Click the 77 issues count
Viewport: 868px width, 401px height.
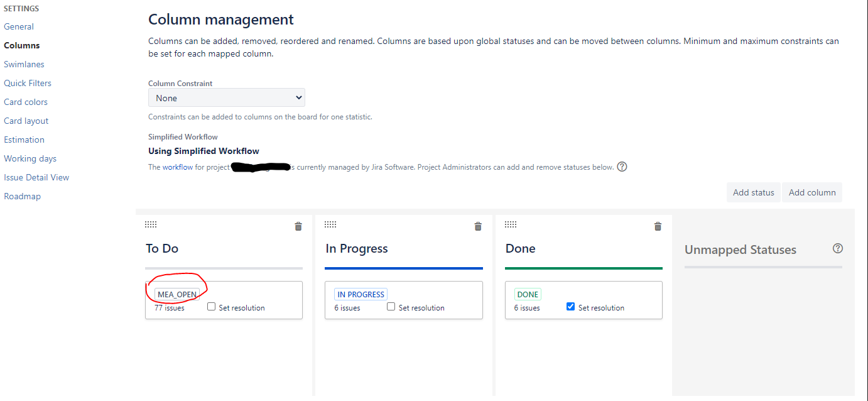click(170, 308)
